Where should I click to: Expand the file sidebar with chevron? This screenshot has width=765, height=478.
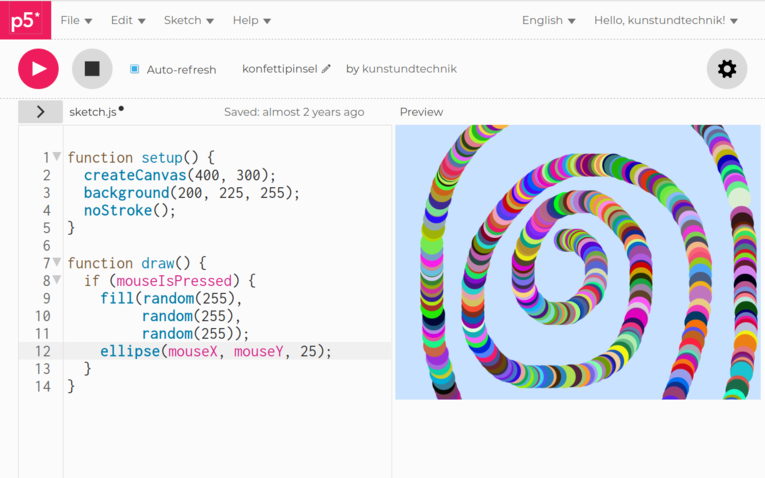click(40, 112)
